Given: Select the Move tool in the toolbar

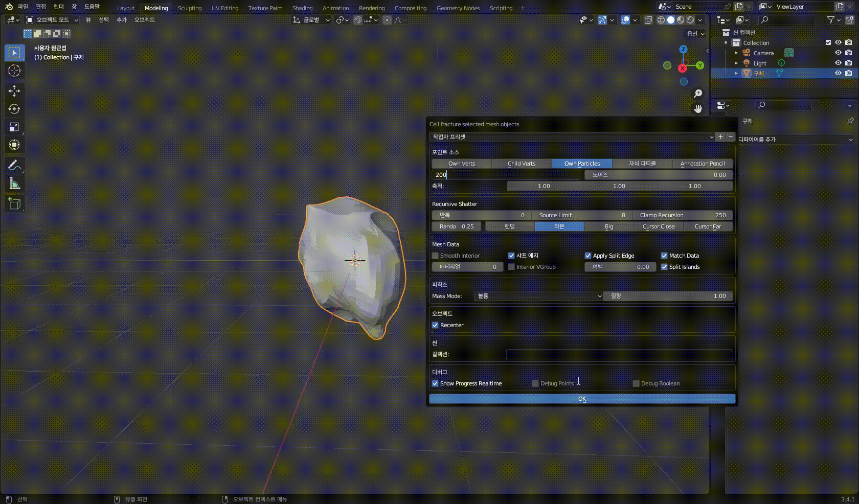Looking at the screenshot, I should pos(14,91).
